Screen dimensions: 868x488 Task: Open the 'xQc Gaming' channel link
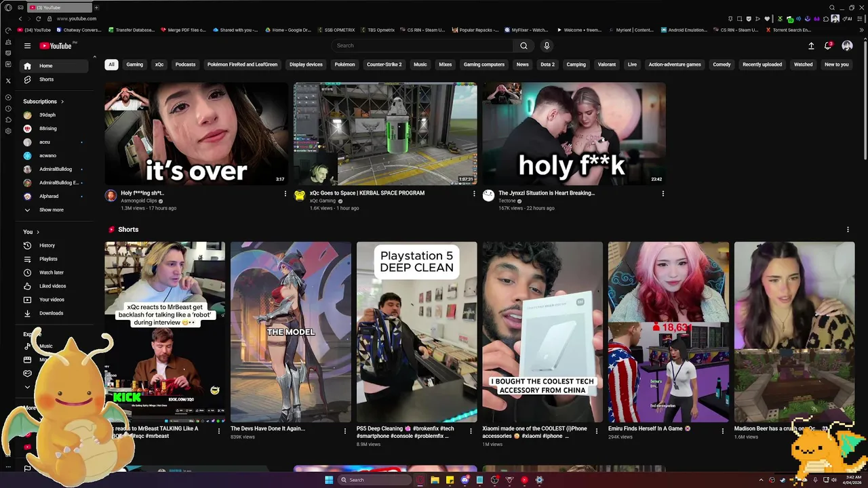[x=323, y=201]
